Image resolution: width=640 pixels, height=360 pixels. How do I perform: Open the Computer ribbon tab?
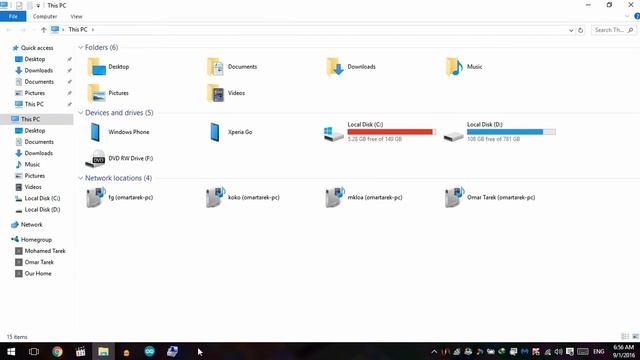45,16
